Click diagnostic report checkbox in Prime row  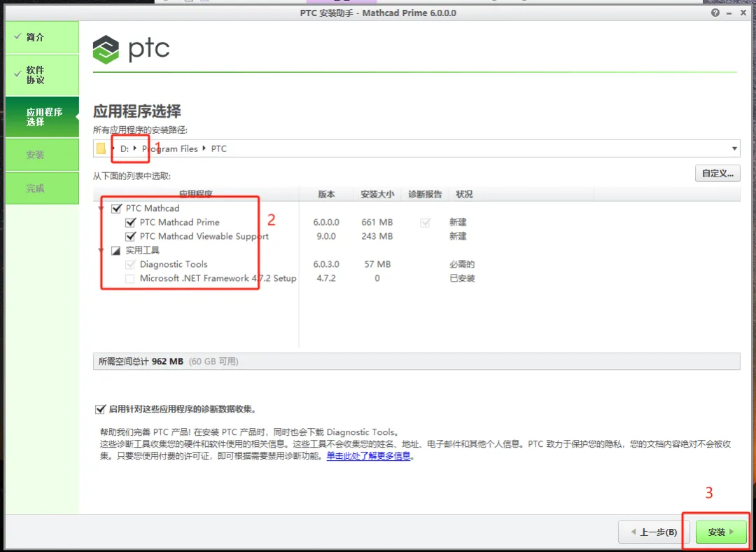coord(425,223)
